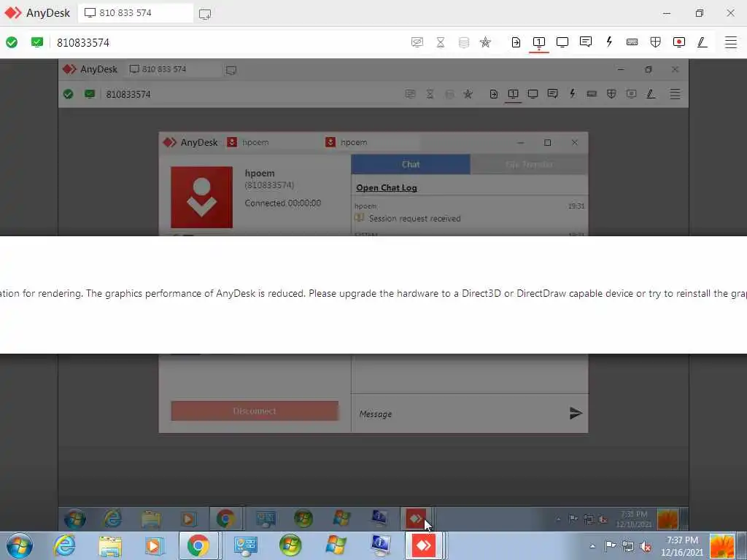The image size is (747, 560).
Task: Click star icon in mirrored AnyDesk toolbar
Action: 468,94
